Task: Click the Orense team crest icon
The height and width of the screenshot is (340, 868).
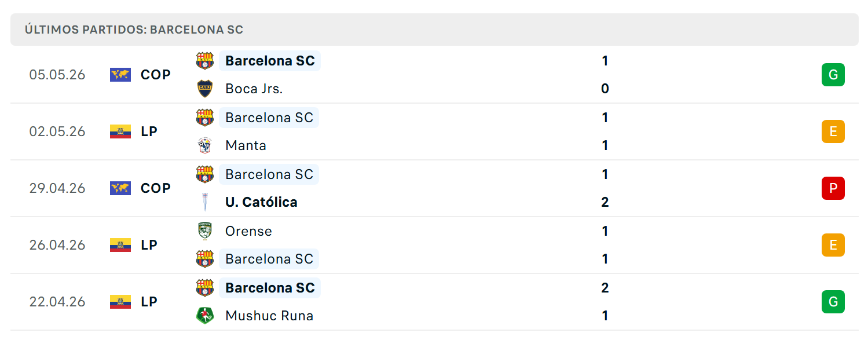Action: coord(205,231)
